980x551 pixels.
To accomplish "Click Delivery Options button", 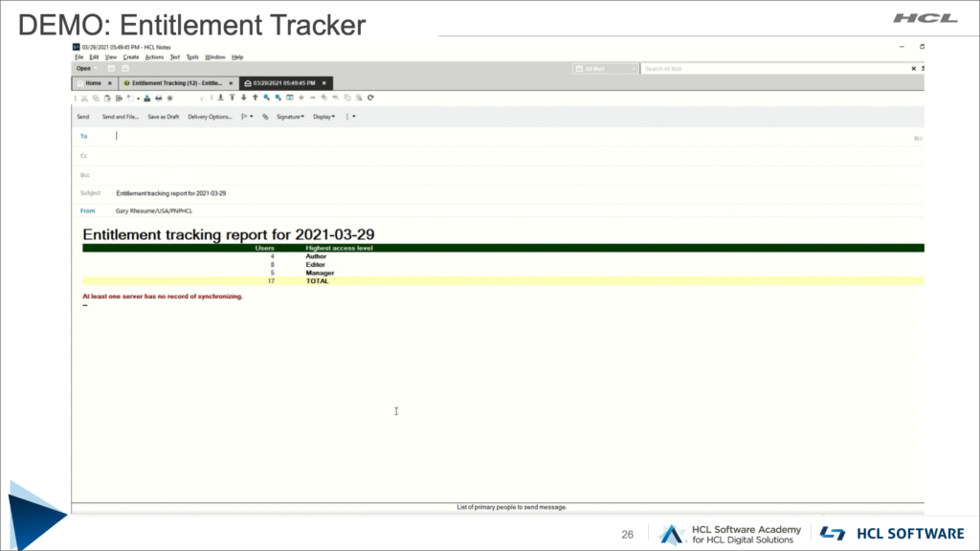I will pyautogui.click(x=210, y=117).
